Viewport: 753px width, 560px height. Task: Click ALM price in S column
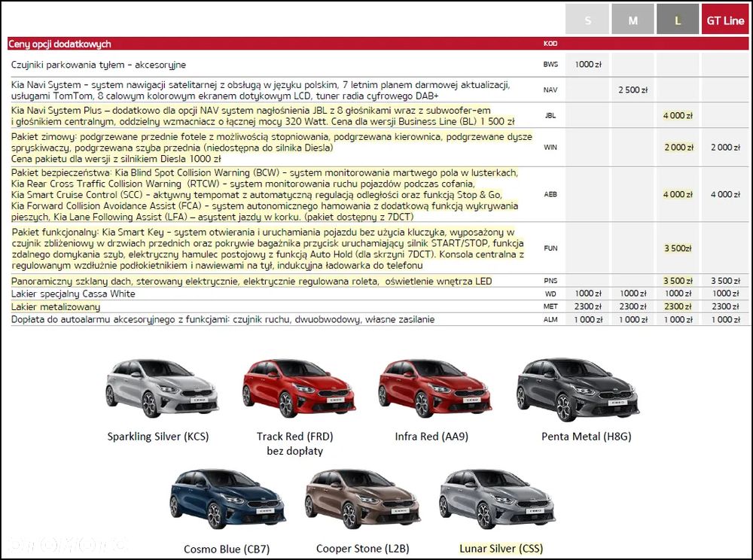(x=588, y=320)
